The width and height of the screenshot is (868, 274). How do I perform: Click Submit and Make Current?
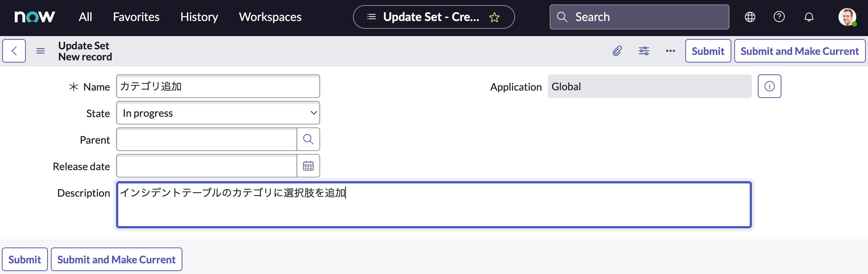tap(799, 51)
